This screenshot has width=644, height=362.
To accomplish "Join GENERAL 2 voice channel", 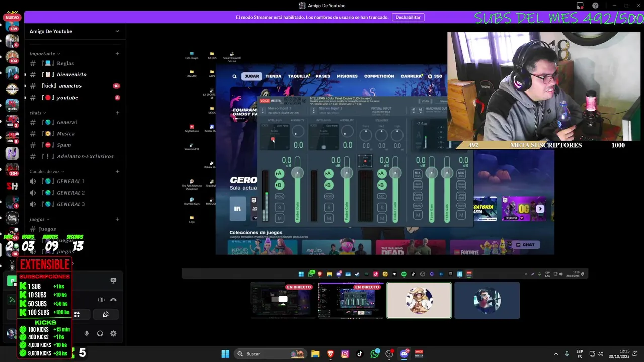I will pos(74,193).
